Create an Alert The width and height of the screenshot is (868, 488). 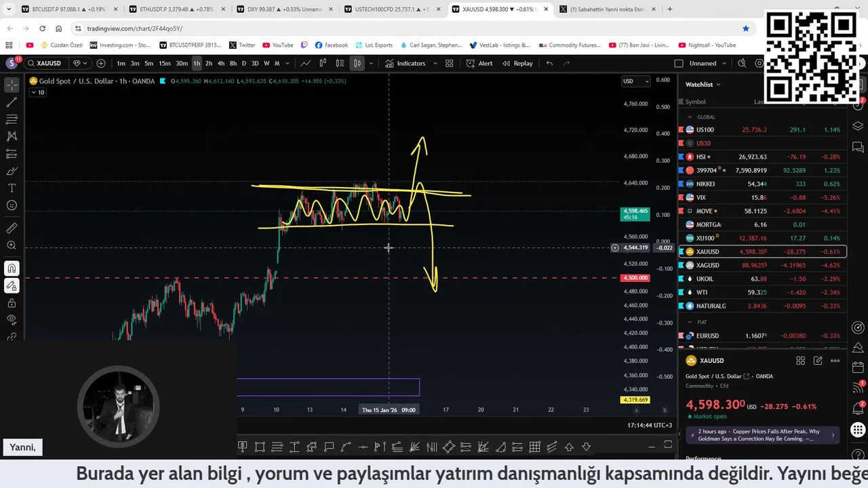pyautogui.click(x=479, y=63)
